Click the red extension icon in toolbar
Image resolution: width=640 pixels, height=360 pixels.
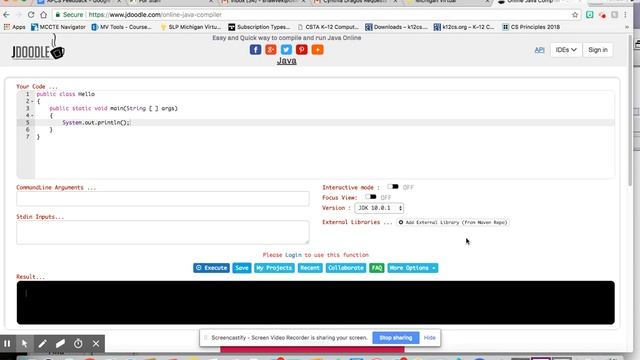click(602, 15)
